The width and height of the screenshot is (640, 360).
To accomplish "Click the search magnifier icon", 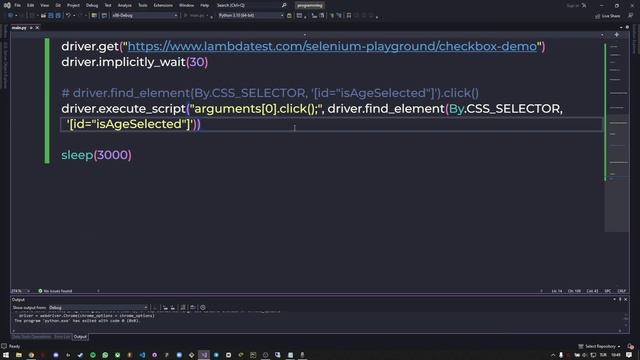I will tap(284, 5).
